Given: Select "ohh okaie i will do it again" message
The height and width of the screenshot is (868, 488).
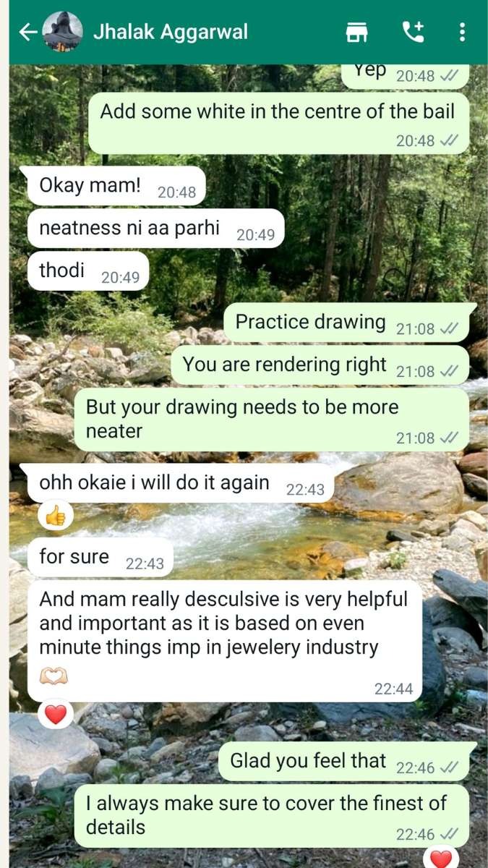Looking at the screenshot, I should coord(181,483).
